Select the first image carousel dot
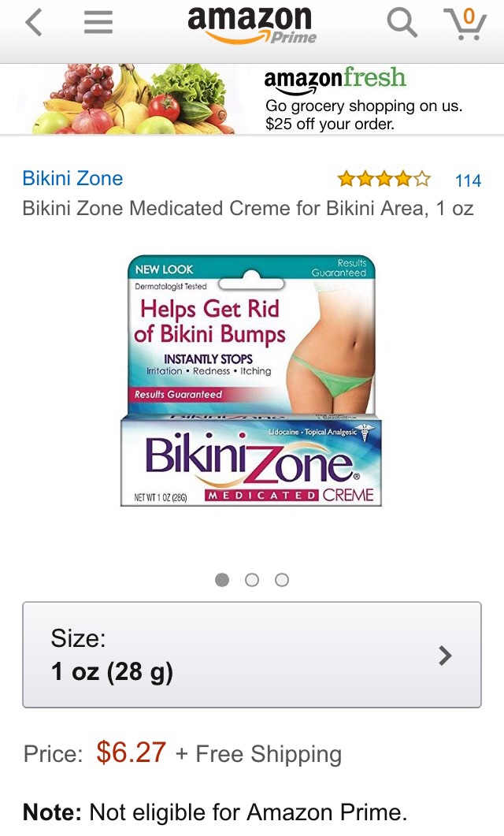Screen dimensions: 504x836 tap(222, 580)
